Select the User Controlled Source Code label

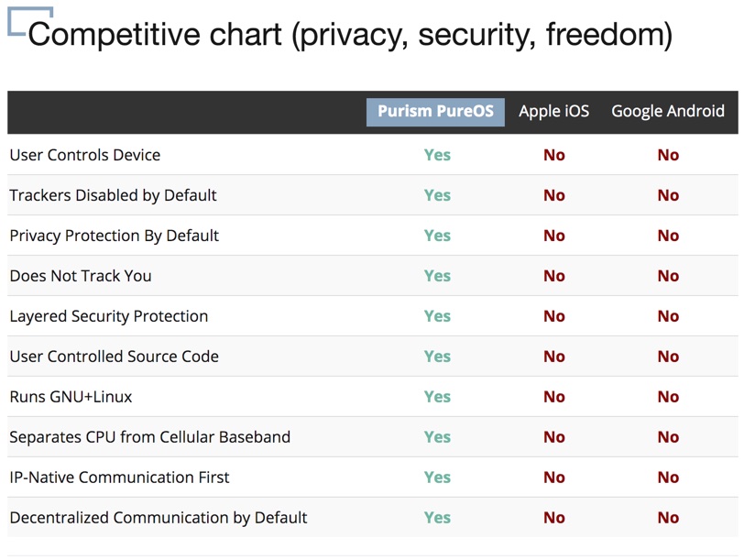(114, 357)
